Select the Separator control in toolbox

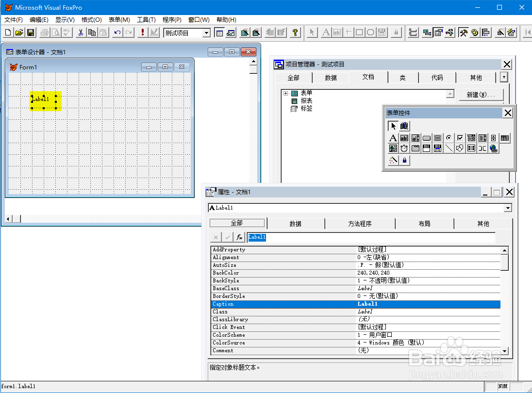pyautogui.click(x=482, y=148)
